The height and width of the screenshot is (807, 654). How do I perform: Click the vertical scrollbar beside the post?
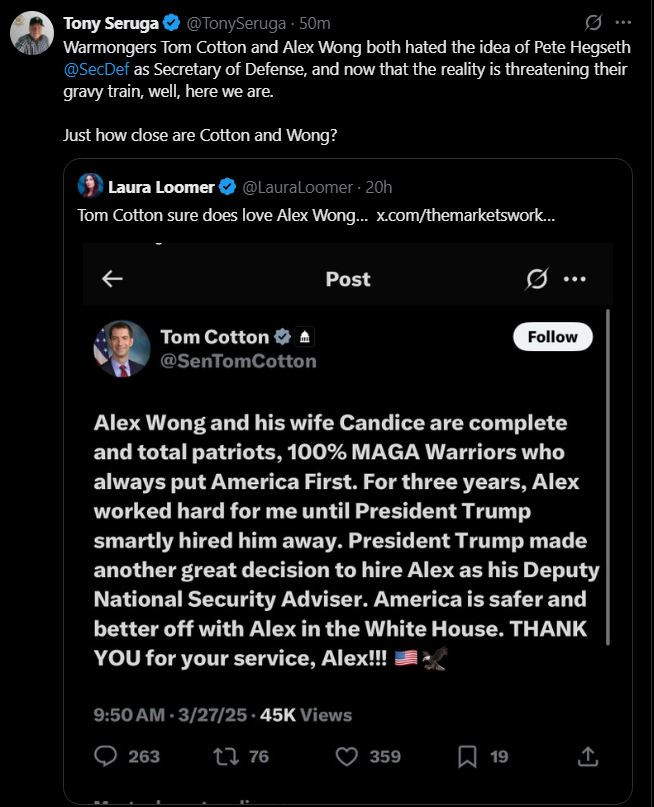[x=607, y=480]
